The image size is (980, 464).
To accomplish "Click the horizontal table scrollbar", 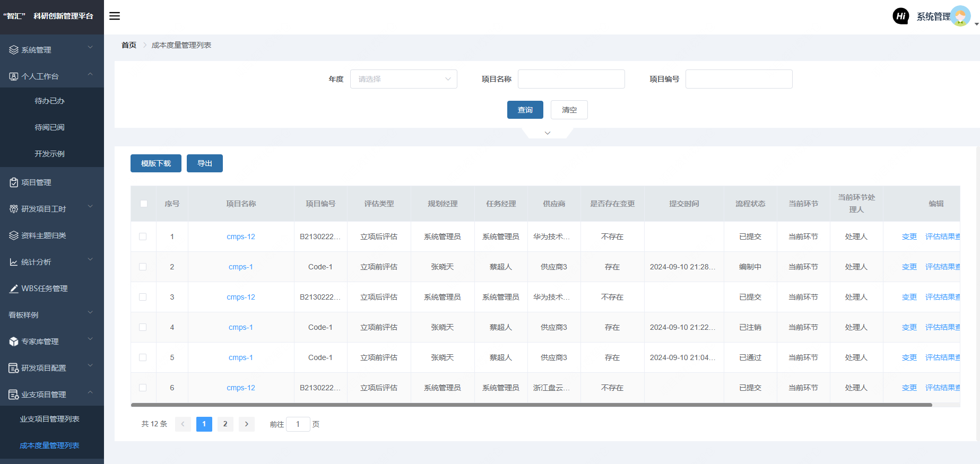I will [x=531, y=405].
